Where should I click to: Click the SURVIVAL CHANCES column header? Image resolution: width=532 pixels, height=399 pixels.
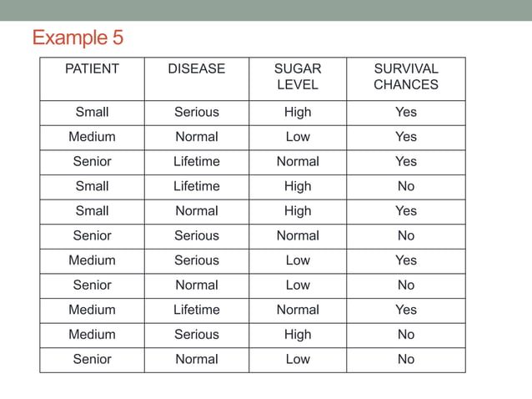(x=406, y=77)
